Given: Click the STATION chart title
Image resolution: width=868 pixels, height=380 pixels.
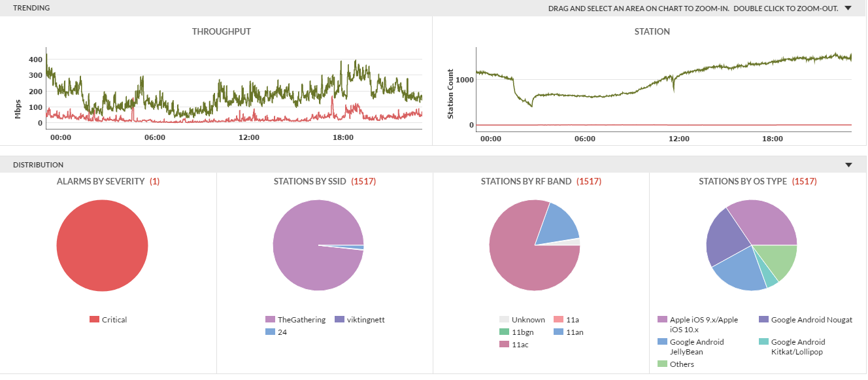Looking at the screenshot, I should point(652,31).
